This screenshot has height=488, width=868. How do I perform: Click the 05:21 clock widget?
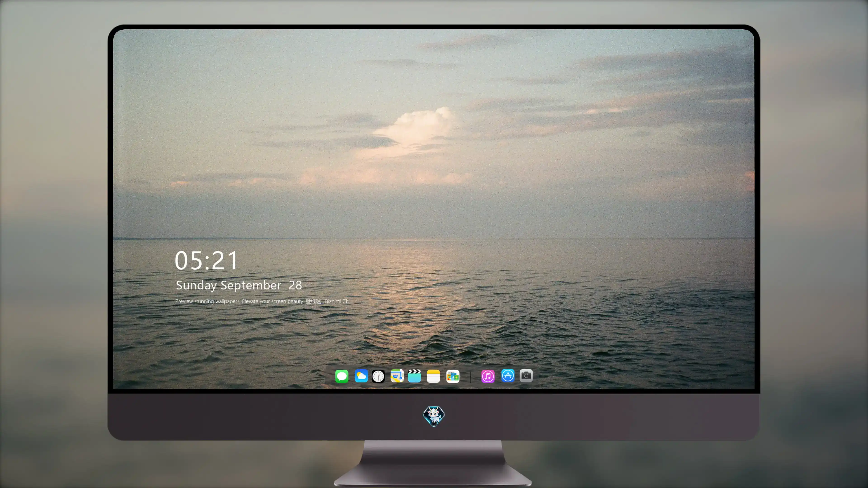click(x=206, y=260)
